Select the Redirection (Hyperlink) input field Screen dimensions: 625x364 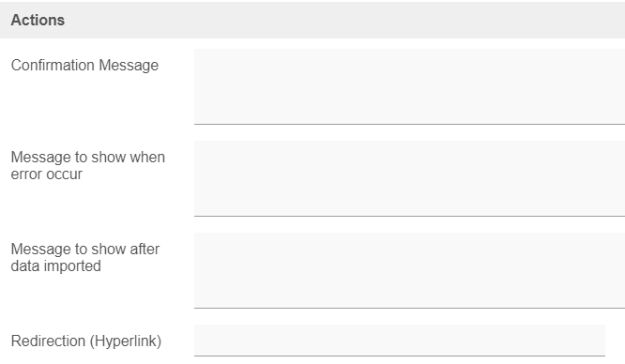[400, 341]
